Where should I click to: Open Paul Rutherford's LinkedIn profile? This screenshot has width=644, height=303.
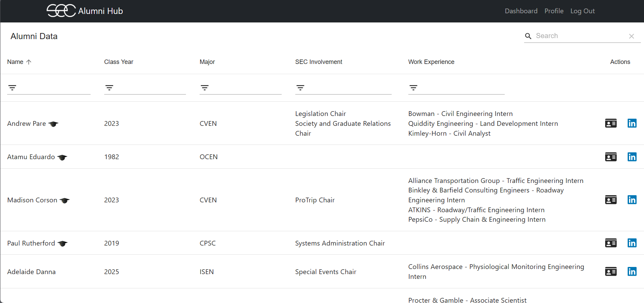click(x=632, y=243)
